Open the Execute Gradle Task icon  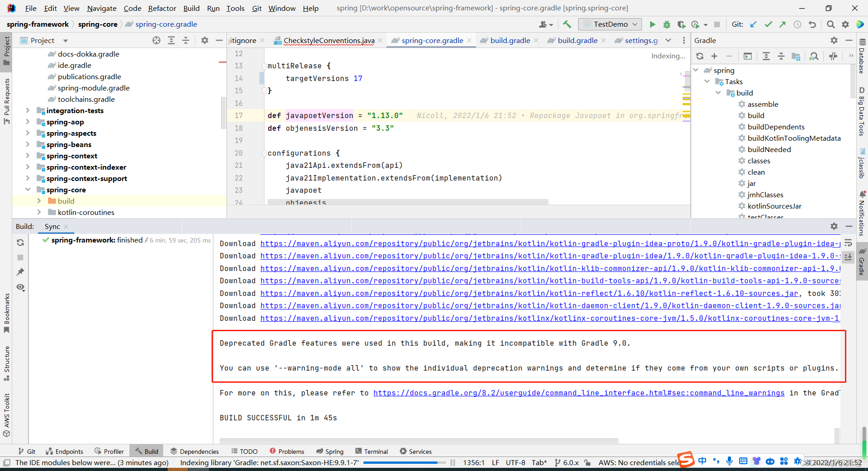pyautogui.click(x=748, y=56)
